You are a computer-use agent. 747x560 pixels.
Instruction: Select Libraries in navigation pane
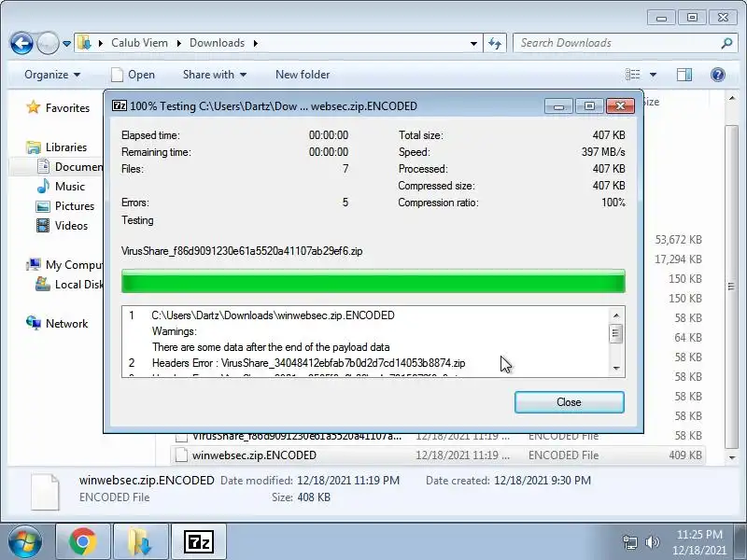(x=66, y=147)
